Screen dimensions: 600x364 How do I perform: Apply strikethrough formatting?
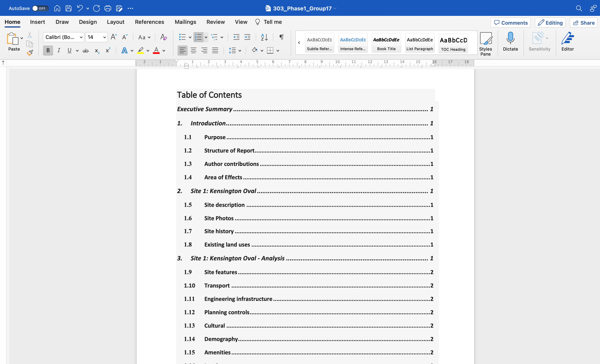[x=85, y=51]
